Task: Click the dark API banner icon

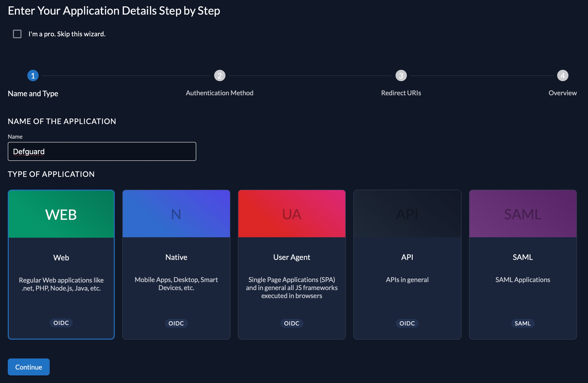Action: [x=407, y=214]
